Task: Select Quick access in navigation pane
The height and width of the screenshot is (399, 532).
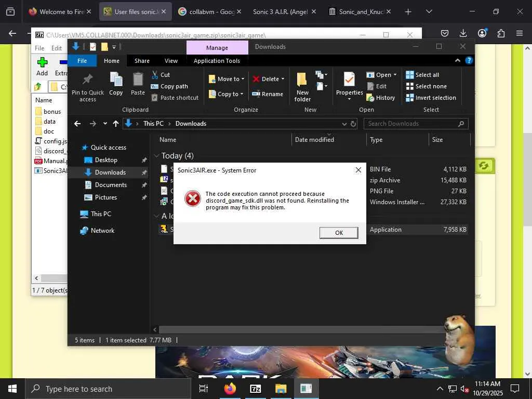Action: (x=108, y=147)
